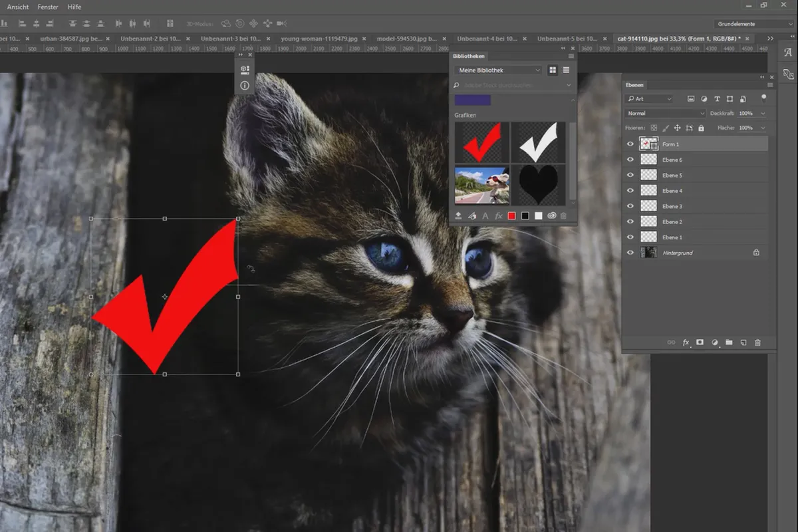Hide the Form 1 layer
Viewport: 798px width, 532px height.
[630, 144]
